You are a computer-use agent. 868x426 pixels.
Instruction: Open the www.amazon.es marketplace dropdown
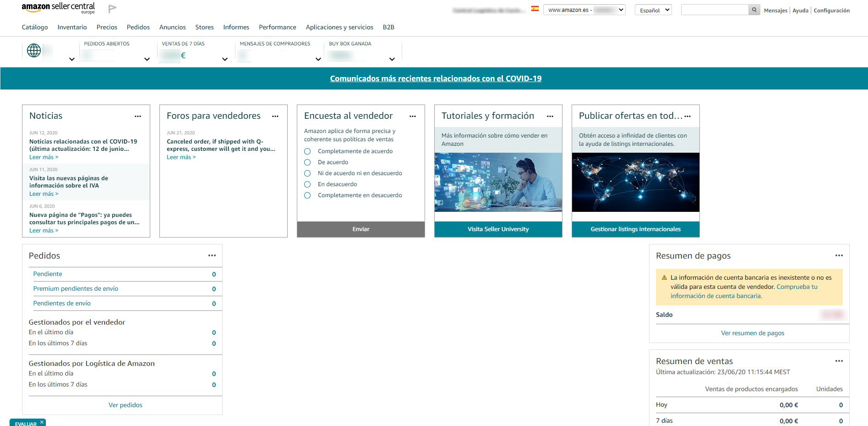(x=584, y=10)
